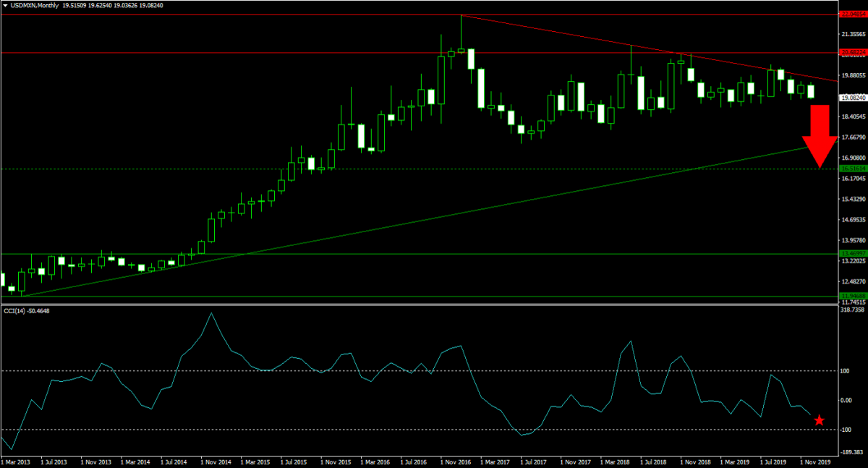
Task: Click the CCI 0.00 level label
Action: (x=846, y=400)
